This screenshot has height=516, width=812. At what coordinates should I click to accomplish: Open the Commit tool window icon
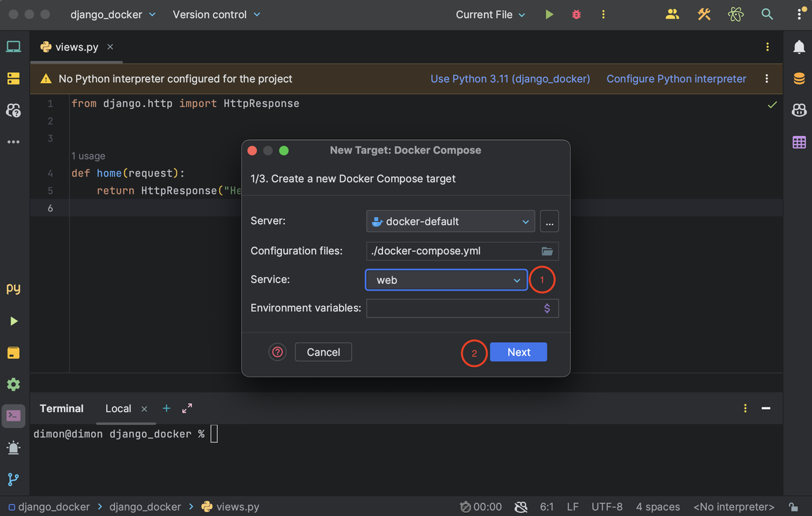(14, 78)
